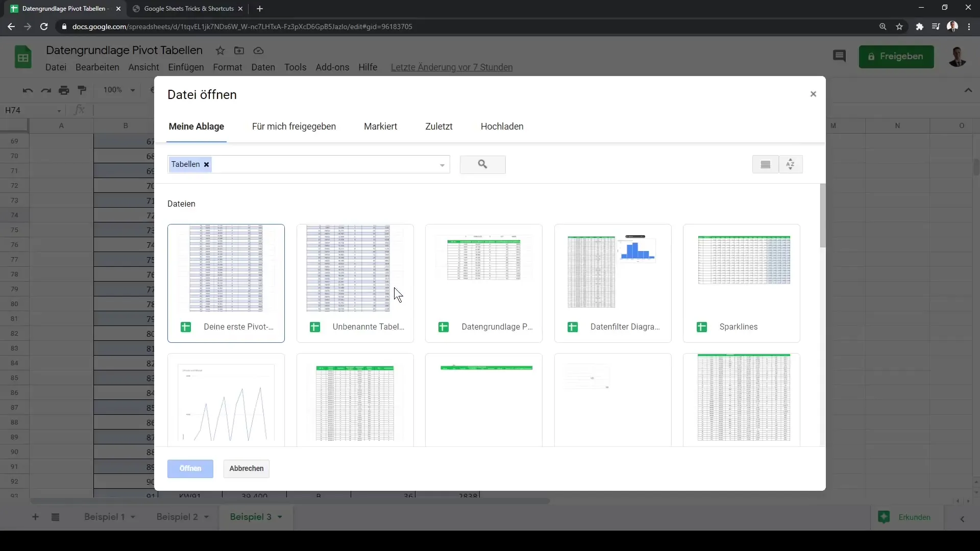The width and height of the screenshot is (980, 551).
Task: Click the move-to-folder icon
Action: 239,51
